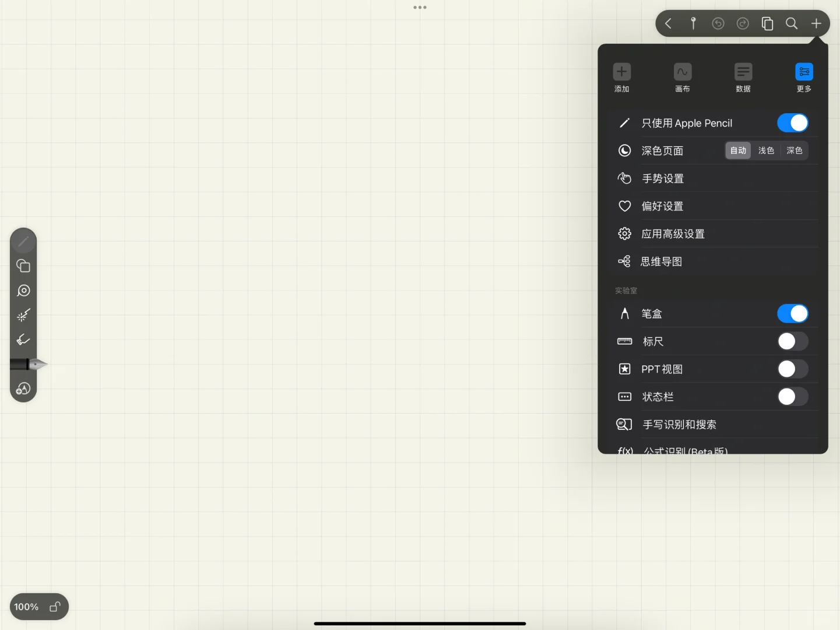This screenshot has height=630, width=840.
Task: Turn off the 笔盒 toggle
Action: pos(792,313)
